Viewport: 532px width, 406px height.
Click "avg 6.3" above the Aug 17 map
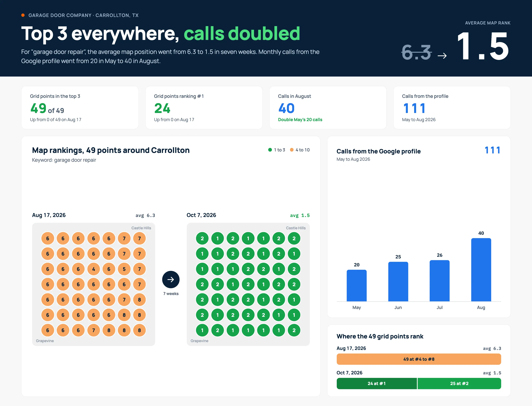point(145,215)
